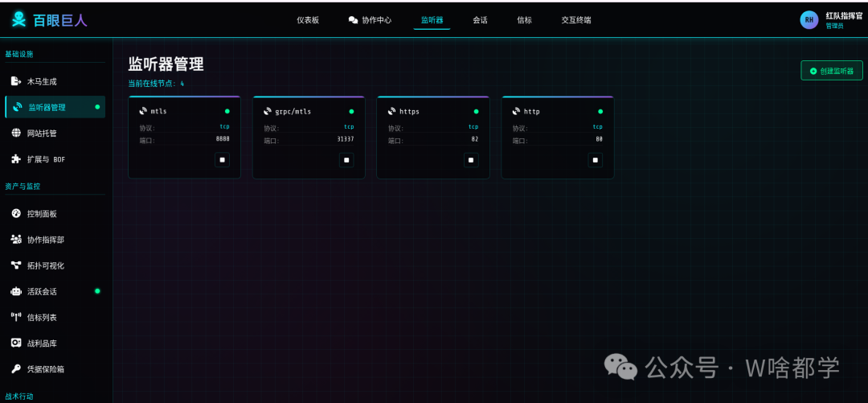Click the 木马生成 file-export icon
Image resolution: width=868 pixels, height=403 pixels.
16,81
